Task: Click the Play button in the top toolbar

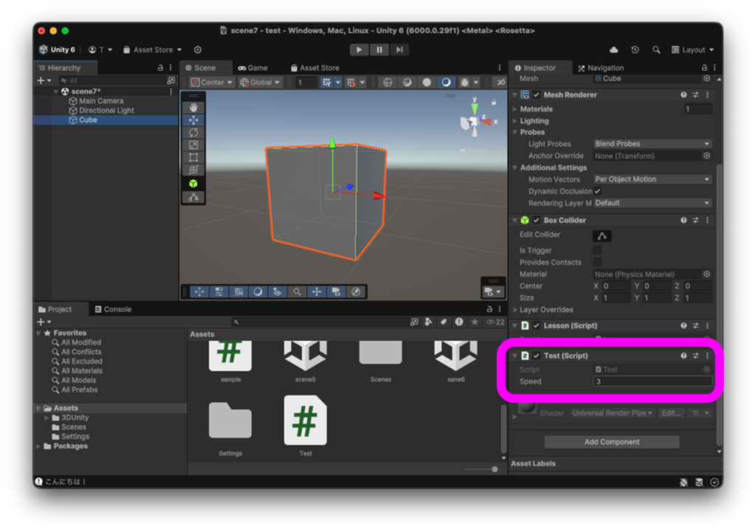Action: [x=359, y=49]
